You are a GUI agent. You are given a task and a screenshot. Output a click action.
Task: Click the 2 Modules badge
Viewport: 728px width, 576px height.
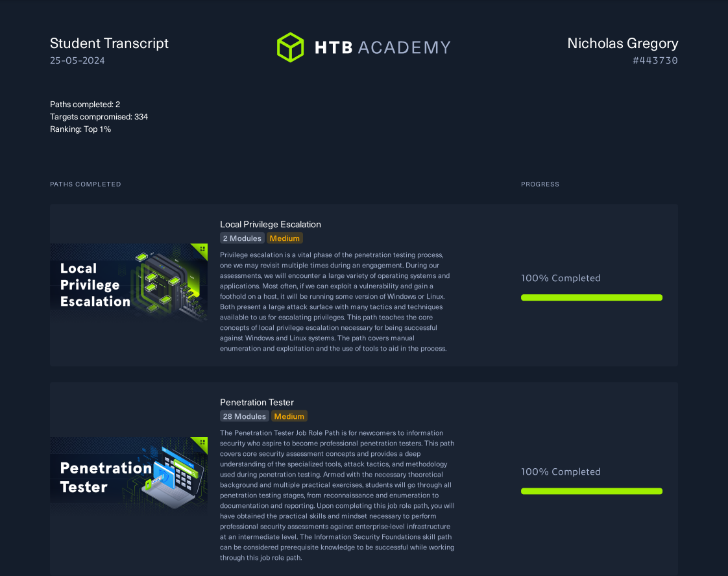242,238
